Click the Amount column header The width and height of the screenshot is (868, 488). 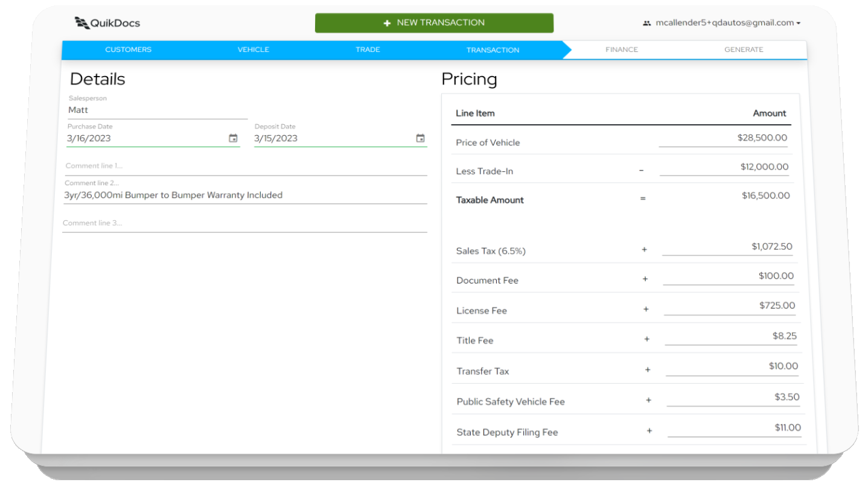pos(770,113)
